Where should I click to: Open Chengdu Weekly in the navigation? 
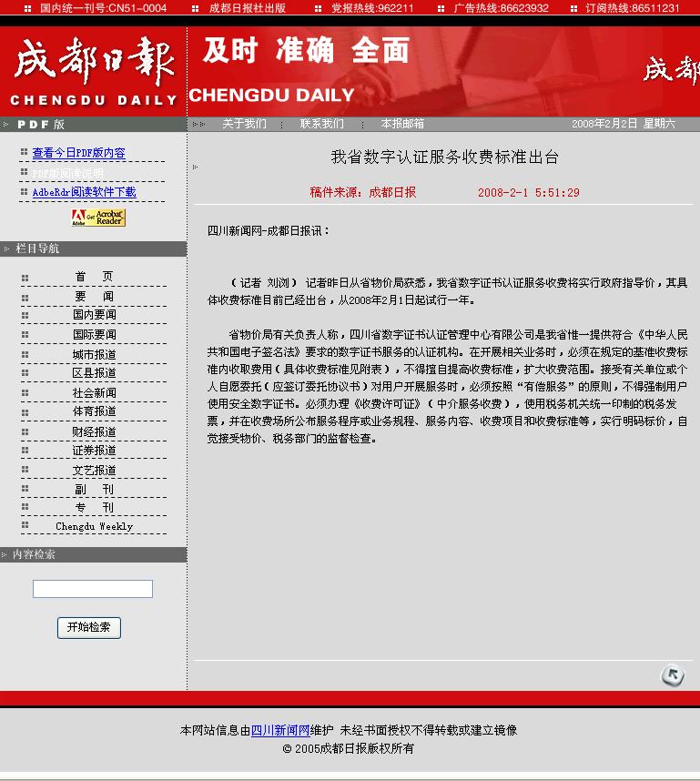94,526
